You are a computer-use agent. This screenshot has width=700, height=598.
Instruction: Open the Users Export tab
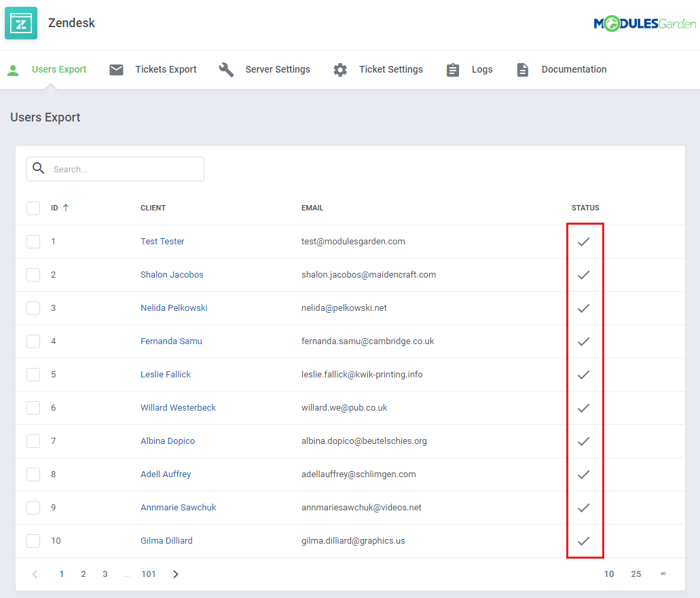point(59,70)
